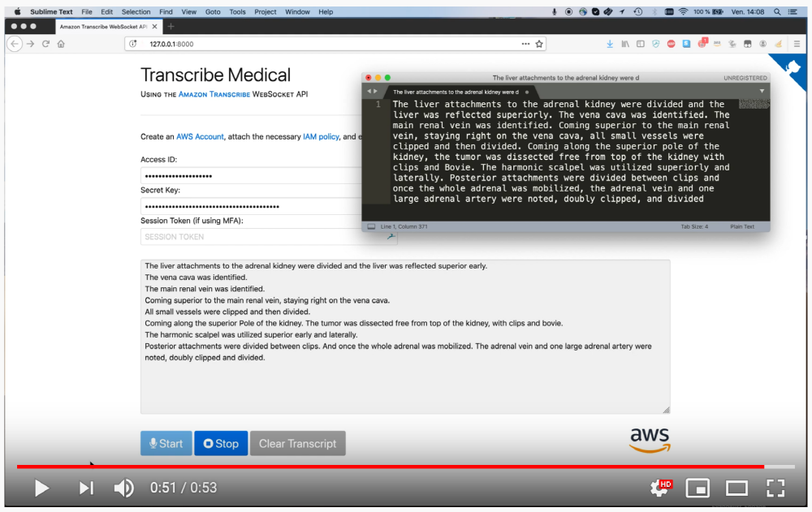Bookmark page with the star icon

pos(539,44)
